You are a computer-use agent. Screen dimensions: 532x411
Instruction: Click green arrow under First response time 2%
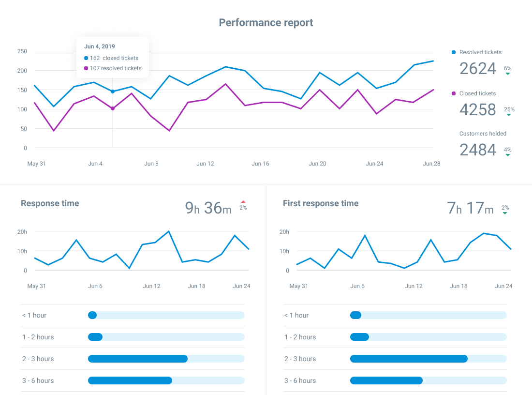(x=505, y=213)
